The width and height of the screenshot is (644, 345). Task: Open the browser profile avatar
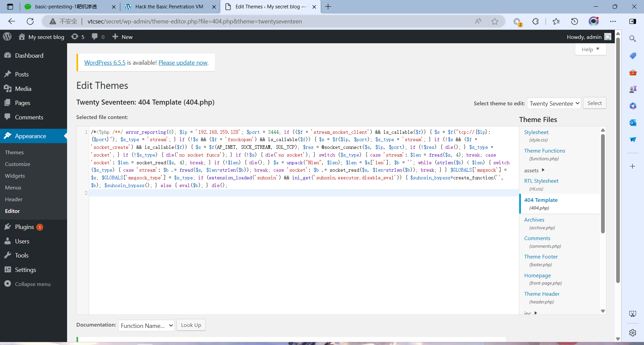(594, 21)
